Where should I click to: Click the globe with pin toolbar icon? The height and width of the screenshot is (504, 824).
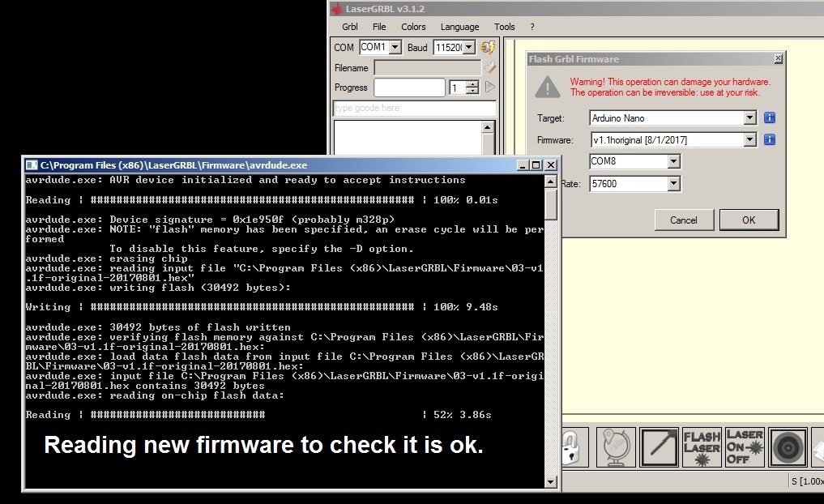pos(616,448)
